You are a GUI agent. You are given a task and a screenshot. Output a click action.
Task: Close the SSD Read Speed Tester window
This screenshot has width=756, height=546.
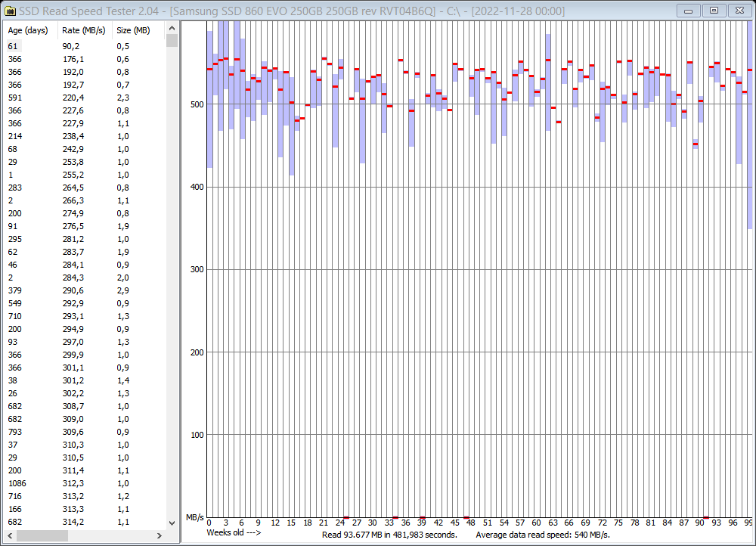[x=739, y=11]
